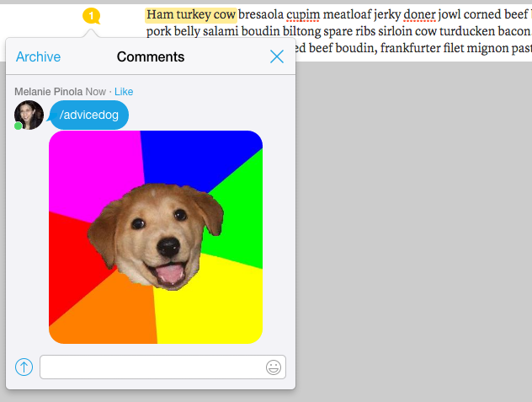
Task: Click the Comments panel title
Action: pos(151,56)
